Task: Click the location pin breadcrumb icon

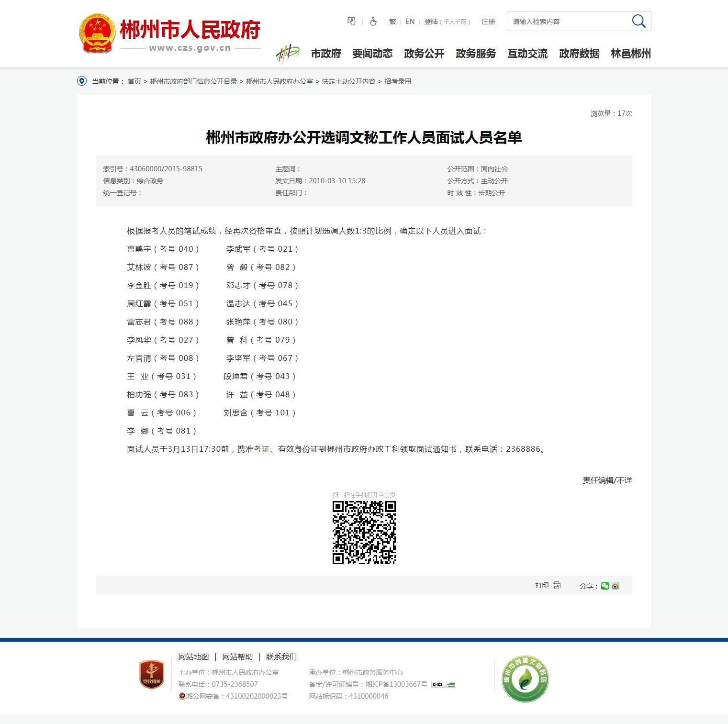Action: pyautogui.click(x=82, y=81)
